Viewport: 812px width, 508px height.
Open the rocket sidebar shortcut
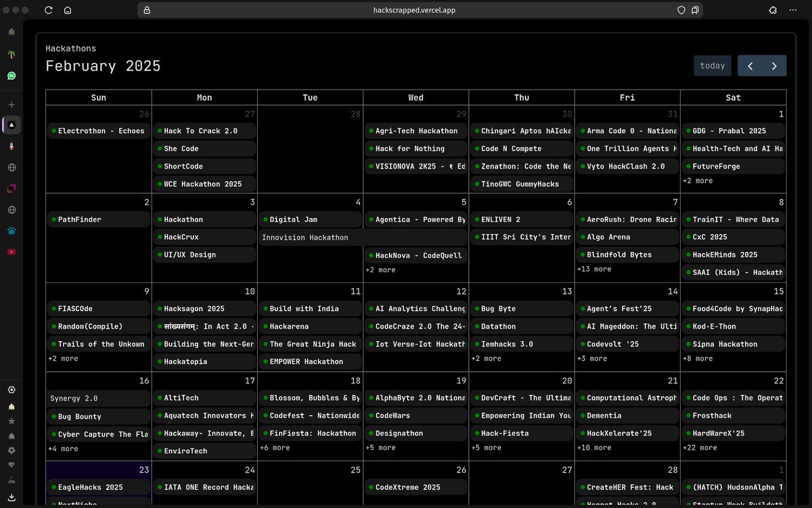click(x=12, y=146)
